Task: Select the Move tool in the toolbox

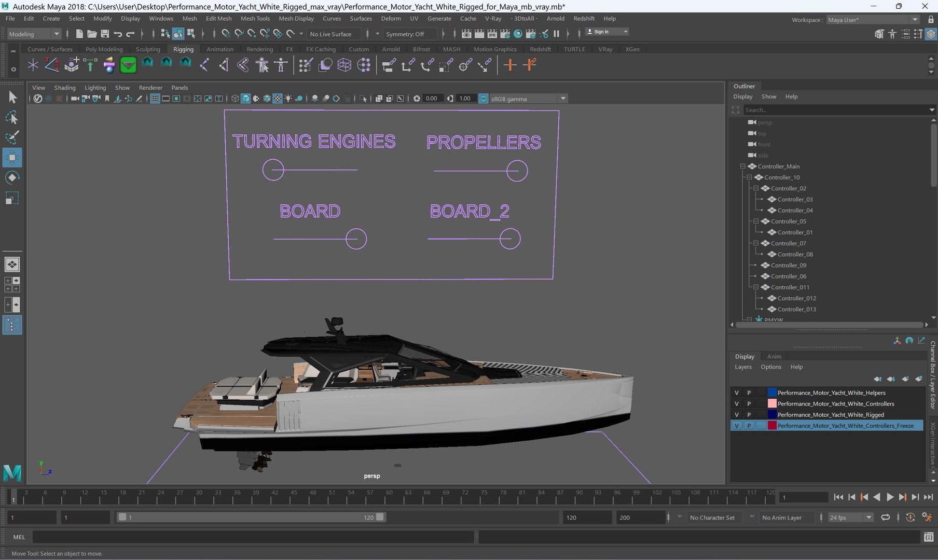Action: 12,158
